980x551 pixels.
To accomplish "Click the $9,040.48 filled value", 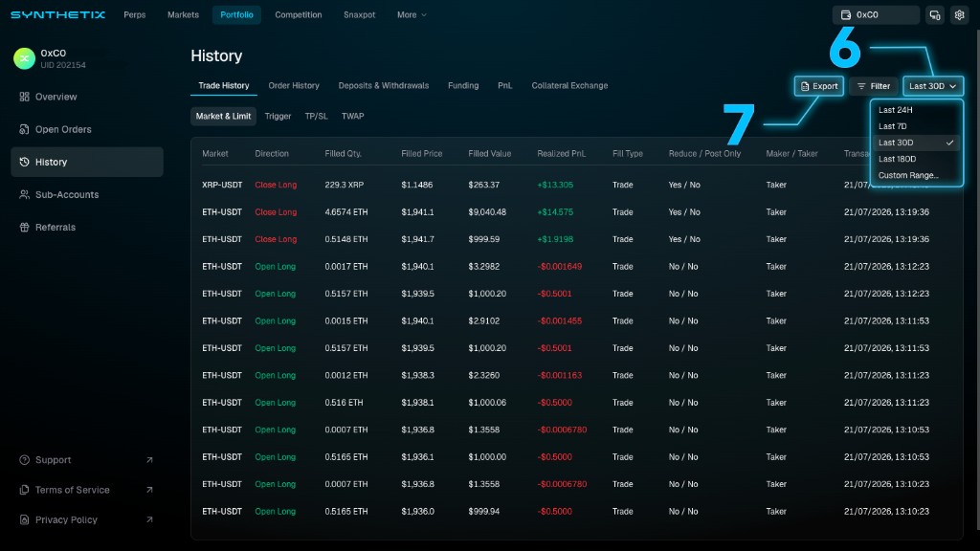I will 487,212.
